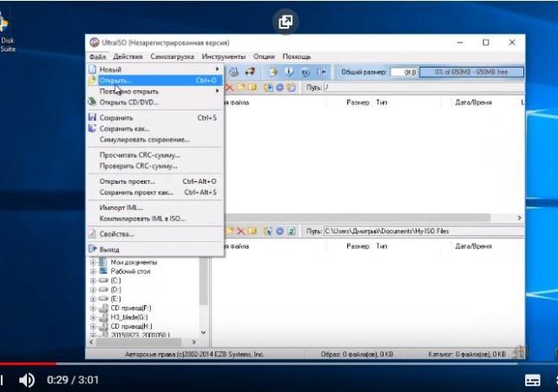The image size is (558, 392).
Task: Expand the (C:) drive node
Action: tap(93, 281)
